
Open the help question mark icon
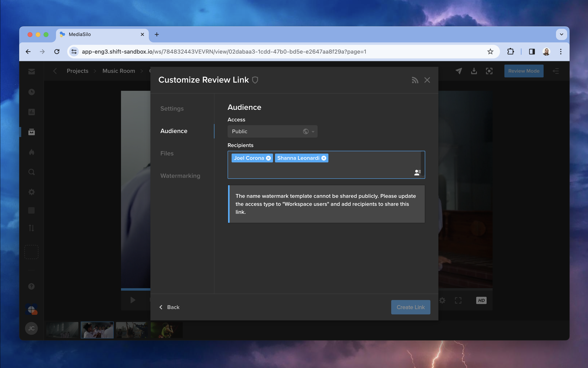click(31, 286)
